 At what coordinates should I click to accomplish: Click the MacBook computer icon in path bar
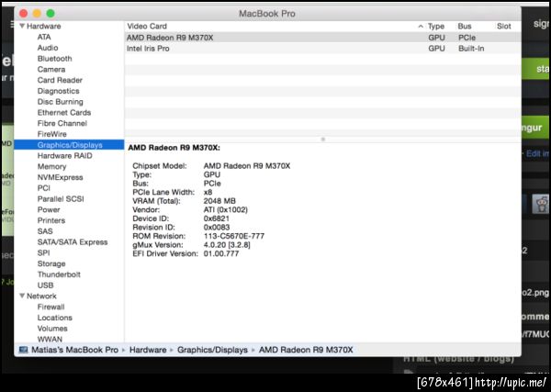pyautogui.click(x=23, y=350)
